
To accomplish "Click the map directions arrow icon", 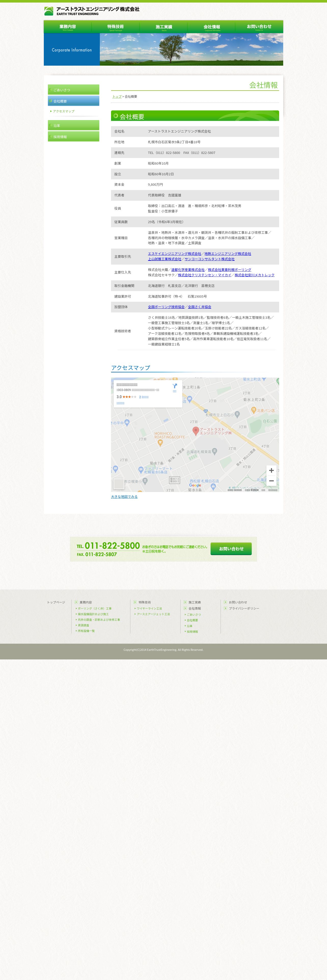I will [x=175, y=386].
